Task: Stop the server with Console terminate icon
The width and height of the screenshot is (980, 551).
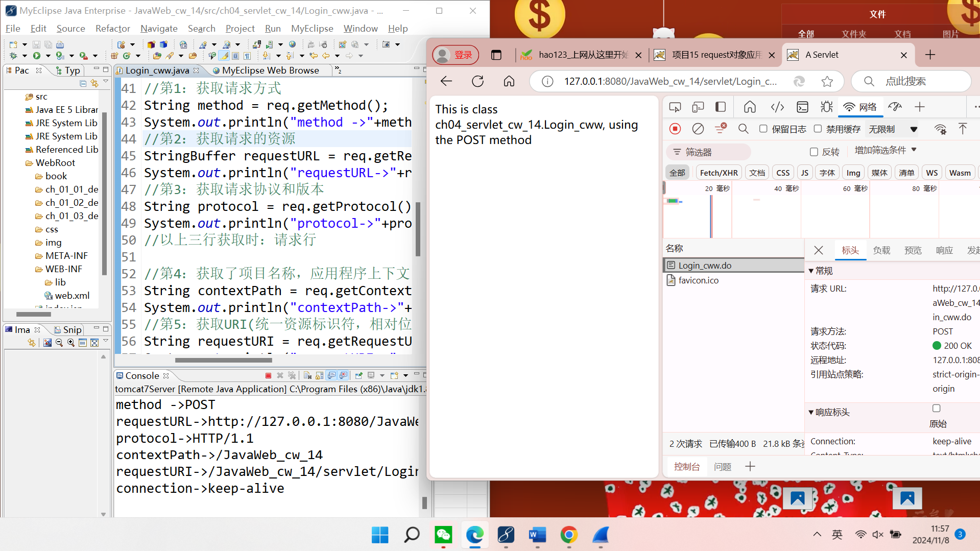Action: [x=268, y=375]
